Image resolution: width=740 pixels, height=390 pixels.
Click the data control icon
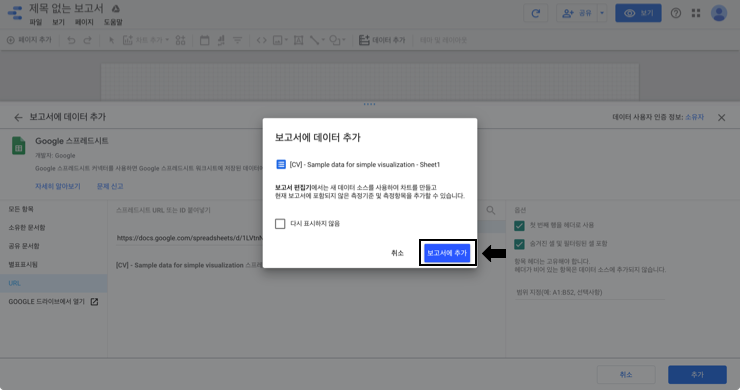click(221, 41)
